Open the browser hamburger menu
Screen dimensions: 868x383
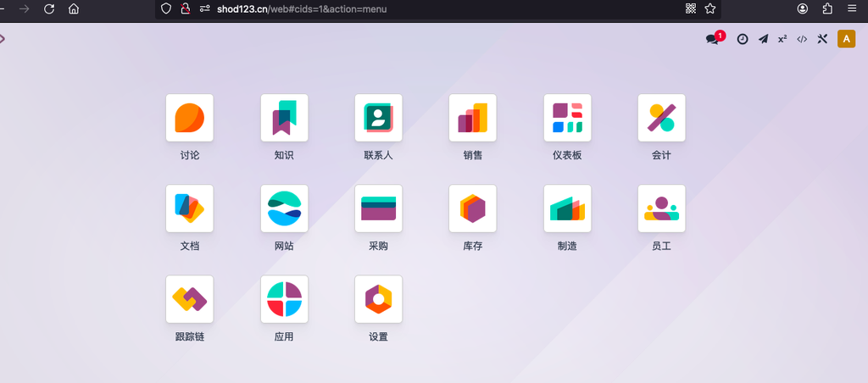(852, 8)
